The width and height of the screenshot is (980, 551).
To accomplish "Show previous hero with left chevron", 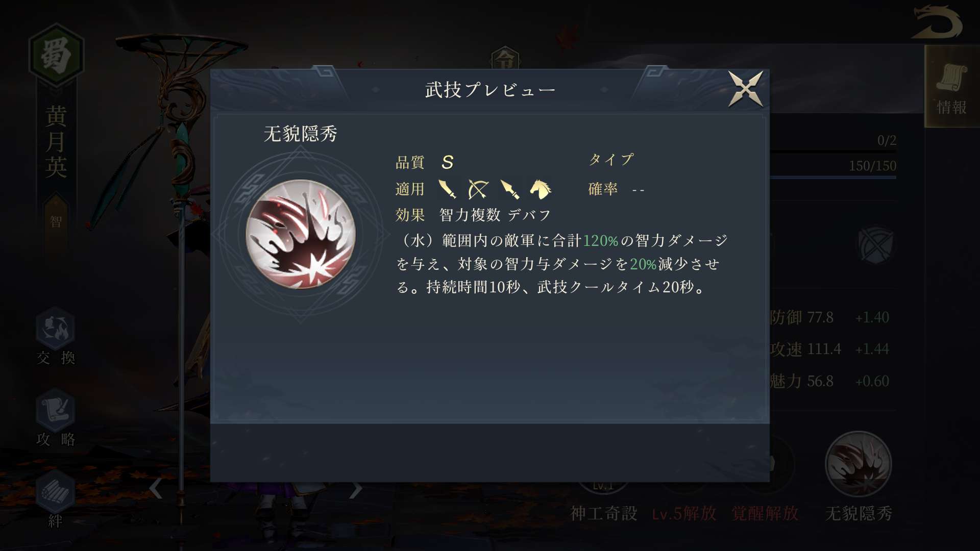I will click(156, 489).
